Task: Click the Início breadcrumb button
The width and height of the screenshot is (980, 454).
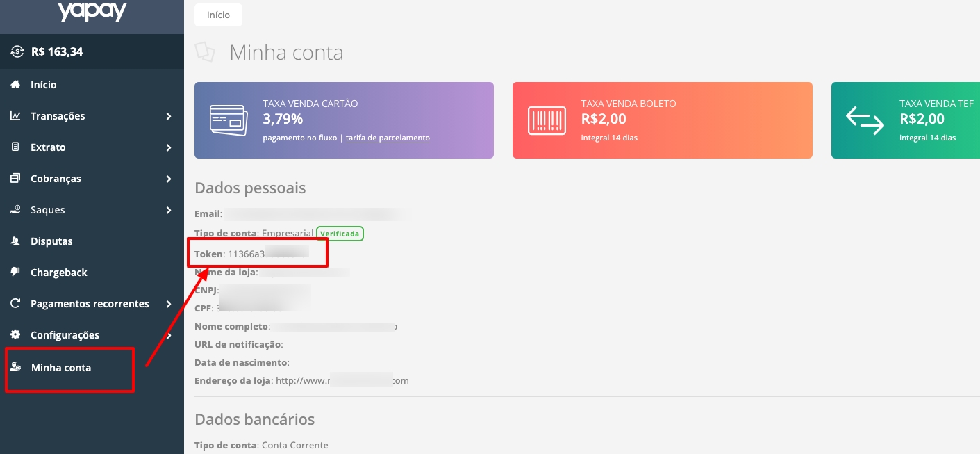Action: [x=218, y=15]
